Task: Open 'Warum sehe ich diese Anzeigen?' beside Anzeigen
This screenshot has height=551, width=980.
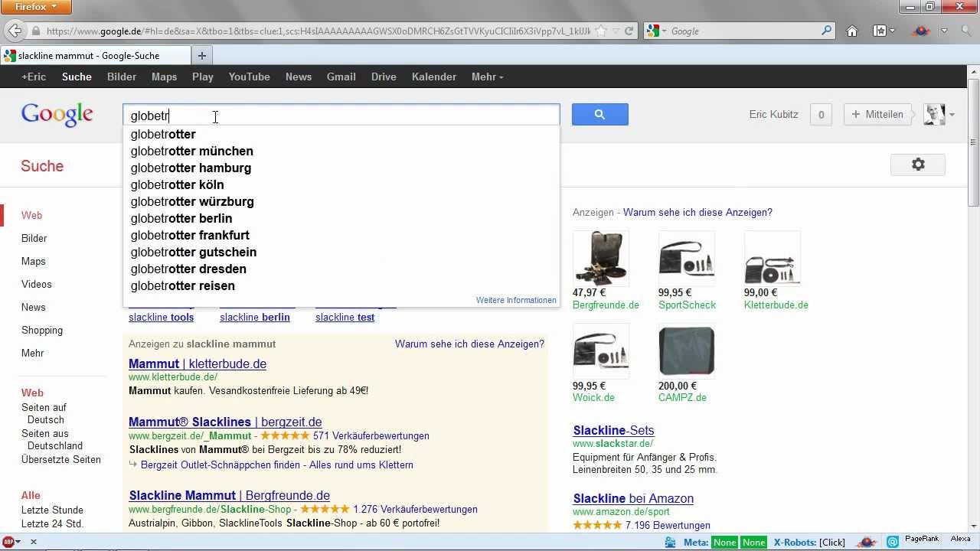Action: pos(697,212)
